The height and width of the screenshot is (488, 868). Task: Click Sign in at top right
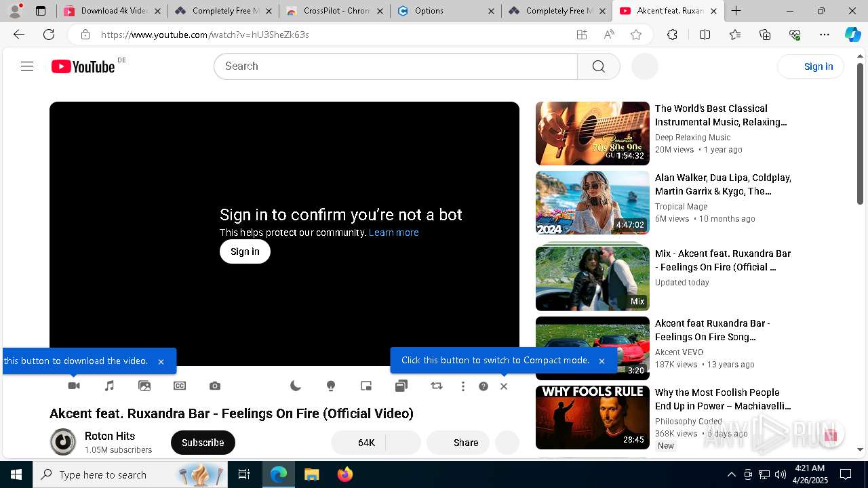click(x=810, y=66)
